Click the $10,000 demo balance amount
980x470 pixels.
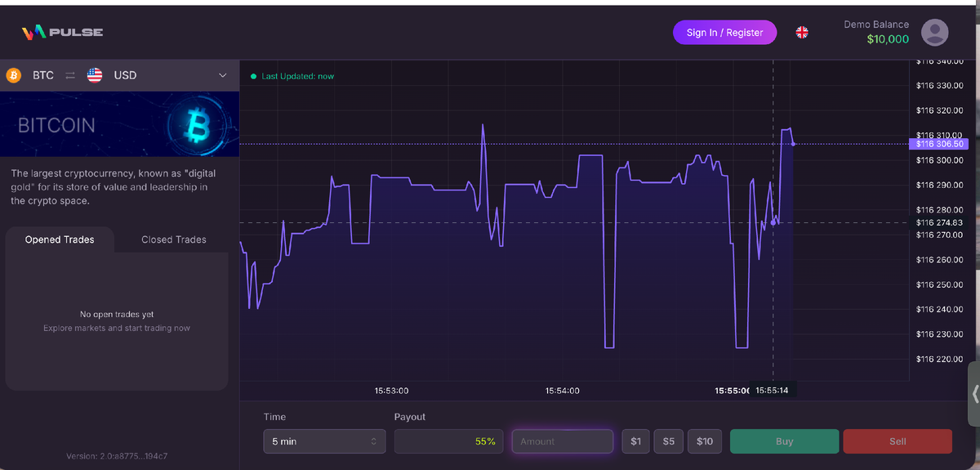888,39
